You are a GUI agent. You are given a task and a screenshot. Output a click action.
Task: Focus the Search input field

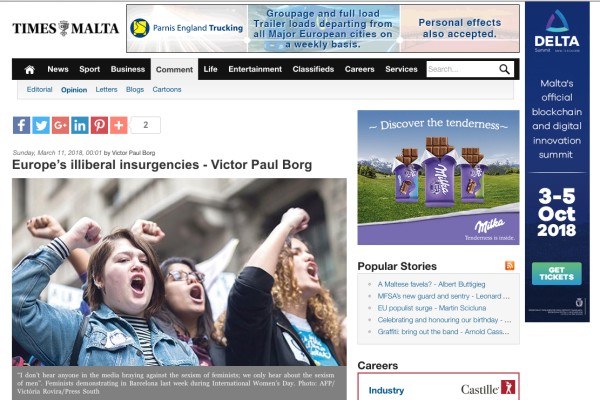pyautogui.click(x=462, y=69)
